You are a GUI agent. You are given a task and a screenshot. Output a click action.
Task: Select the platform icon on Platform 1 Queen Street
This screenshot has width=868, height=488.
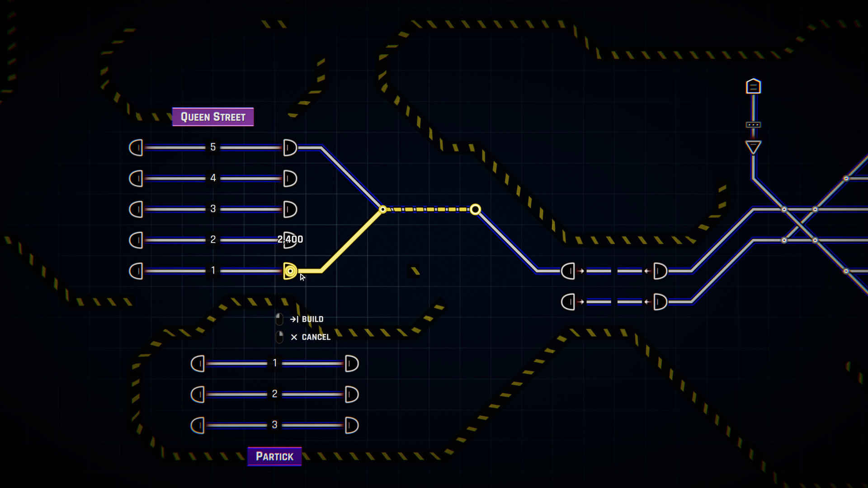click(289, 270)
